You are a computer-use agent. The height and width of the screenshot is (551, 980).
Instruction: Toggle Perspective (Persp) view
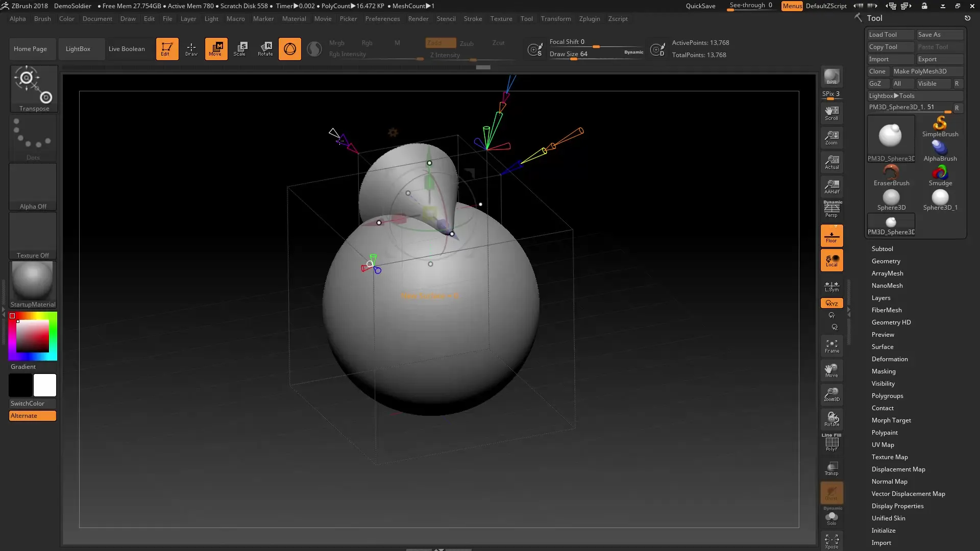coord(831,210)
